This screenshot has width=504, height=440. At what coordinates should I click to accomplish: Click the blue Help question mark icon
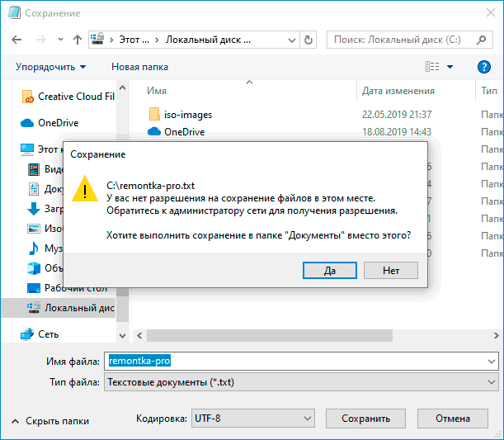[483, 67]
